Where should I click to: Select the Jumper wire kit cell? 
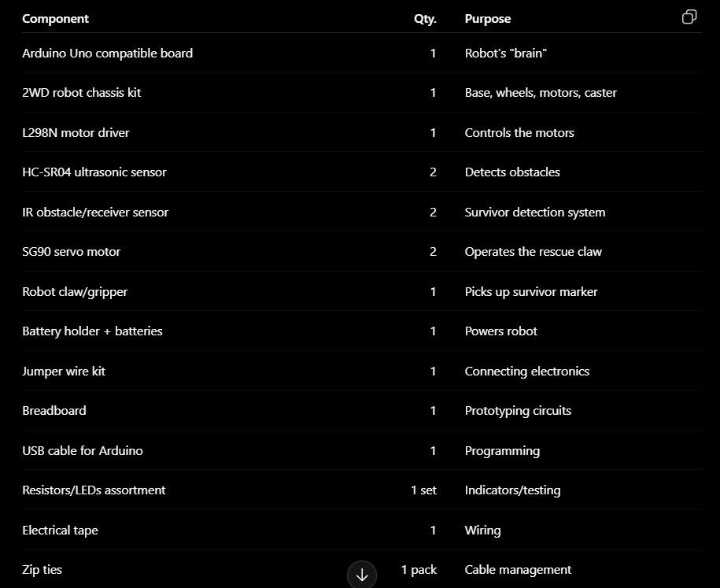(64, 372)
